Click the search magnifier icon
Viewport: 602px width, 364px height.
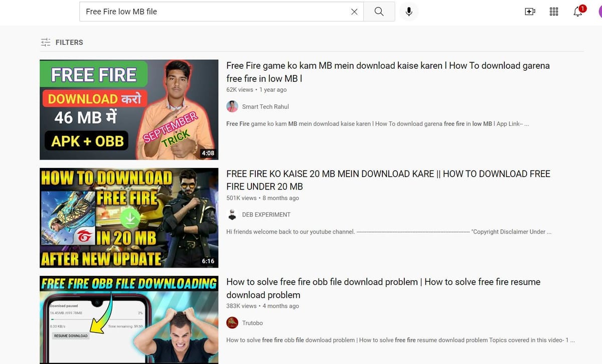point(379,11)
